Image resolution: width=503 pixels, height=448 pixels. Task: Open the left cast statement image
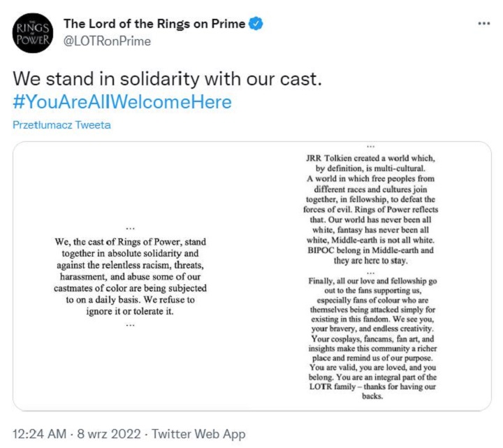(131, 276)
